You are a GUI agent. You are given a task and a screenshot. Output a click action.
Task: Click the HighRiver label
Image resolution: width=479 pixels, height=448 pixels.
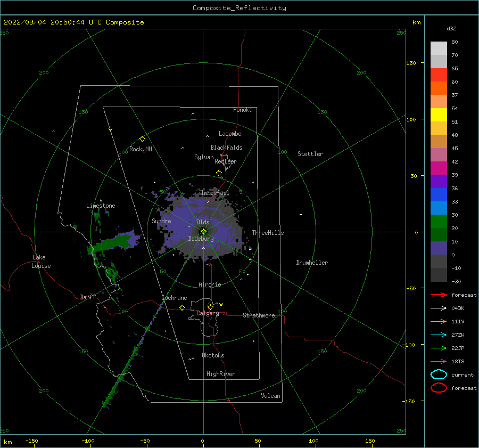(221, 374)
